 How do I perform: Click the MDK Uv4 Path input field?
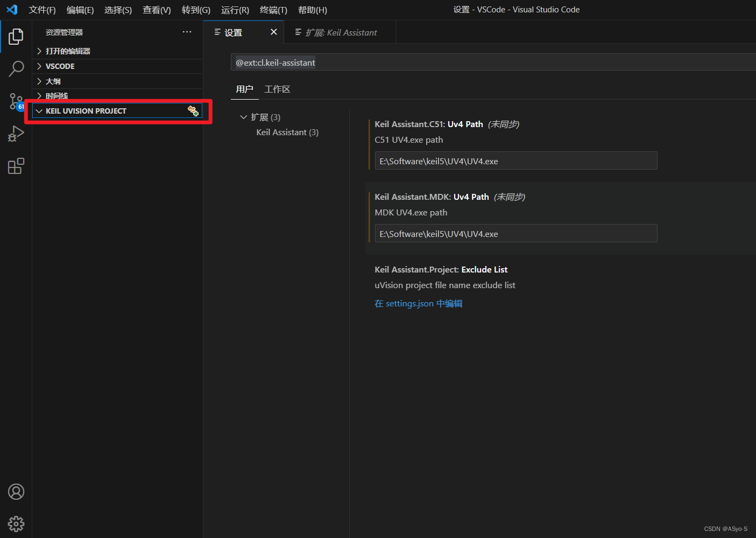(x=516, y=234)
